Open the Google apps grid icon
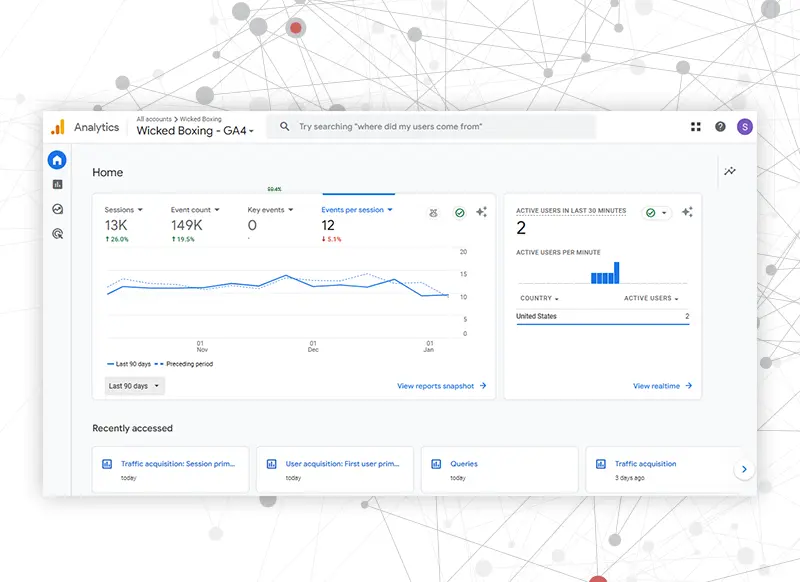 point(696,127)
